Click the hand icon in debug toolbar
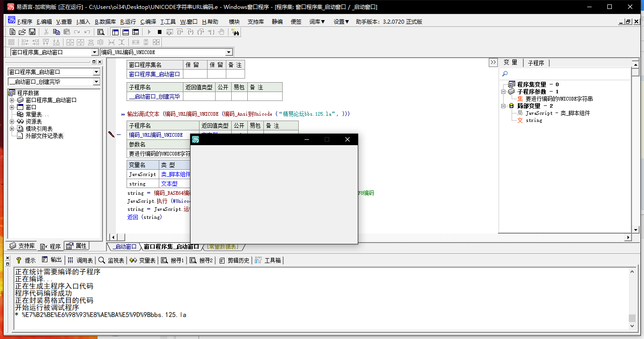The height and width of the screenshot is (339, 644). 221,32
